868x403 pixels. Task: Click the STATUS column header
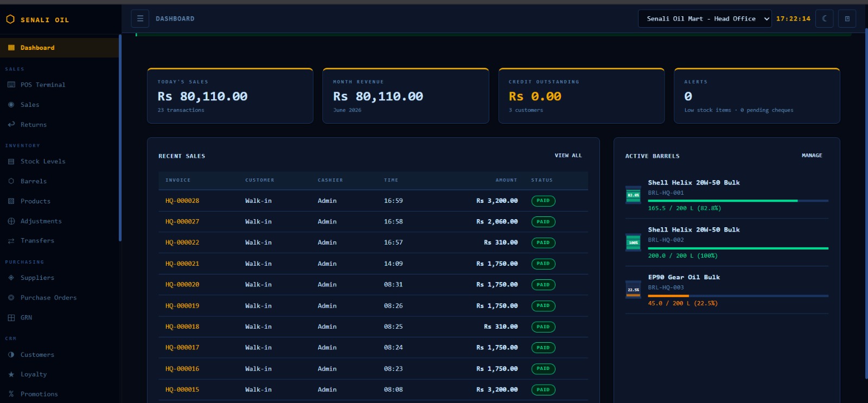pyautogui.click(x=542, y=180)
